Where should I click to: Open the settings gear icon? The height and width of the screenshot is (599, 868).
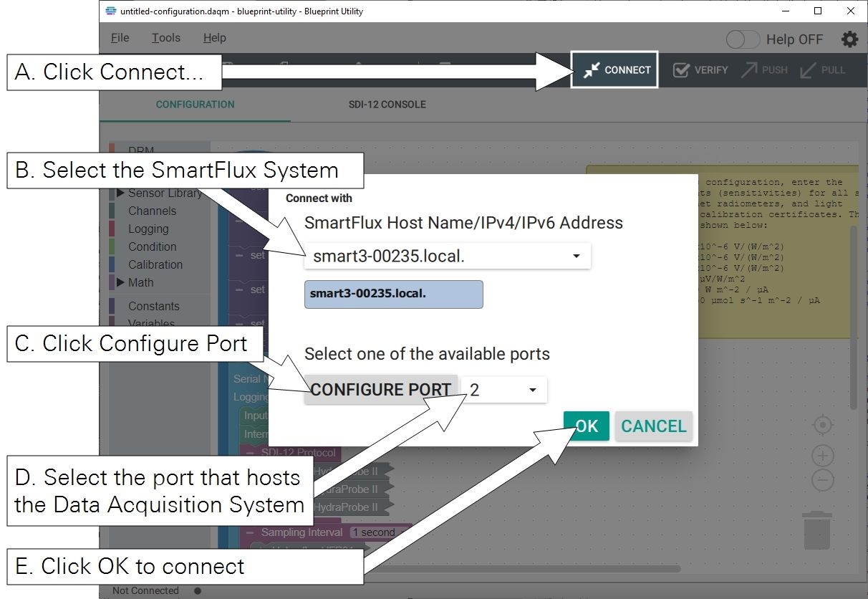tap(849, 39)
